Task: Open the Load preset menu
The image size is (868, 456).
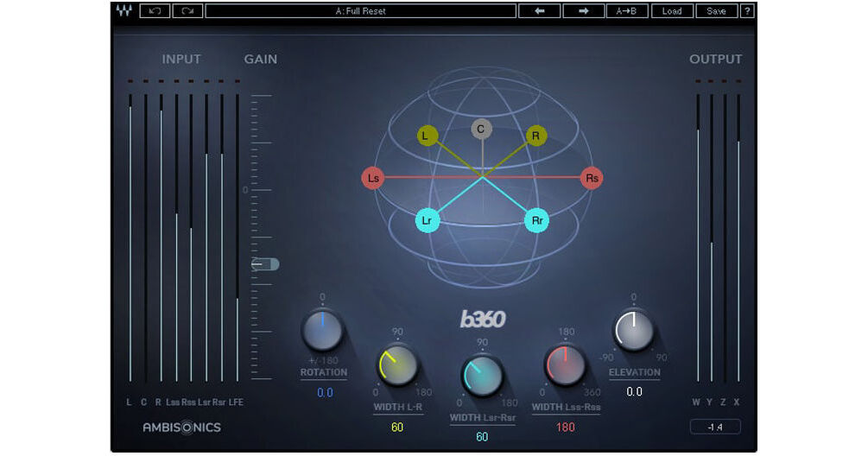Action: coord(672,11)
